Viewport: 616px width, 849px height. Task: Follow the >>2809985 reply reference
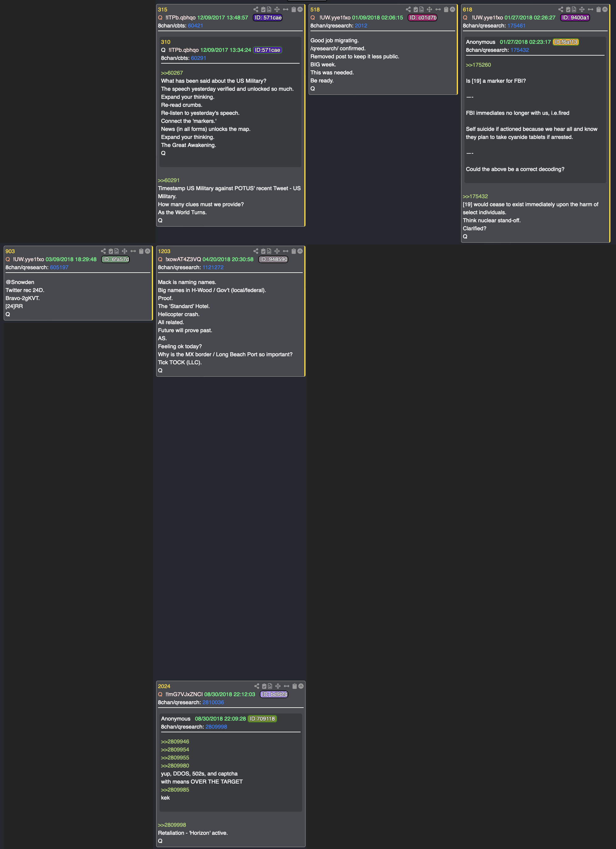tap(175, 790)
